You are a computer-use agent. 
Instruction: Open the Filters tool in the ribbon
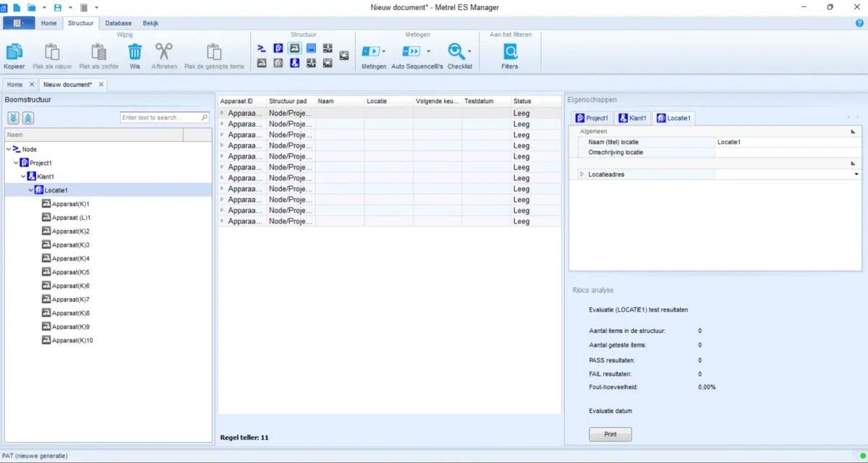coord(510,52)
